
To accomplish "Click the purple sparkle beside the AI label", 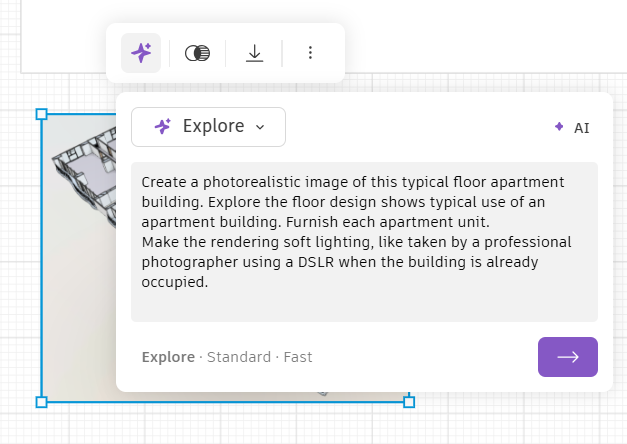I will coord(559,127).
